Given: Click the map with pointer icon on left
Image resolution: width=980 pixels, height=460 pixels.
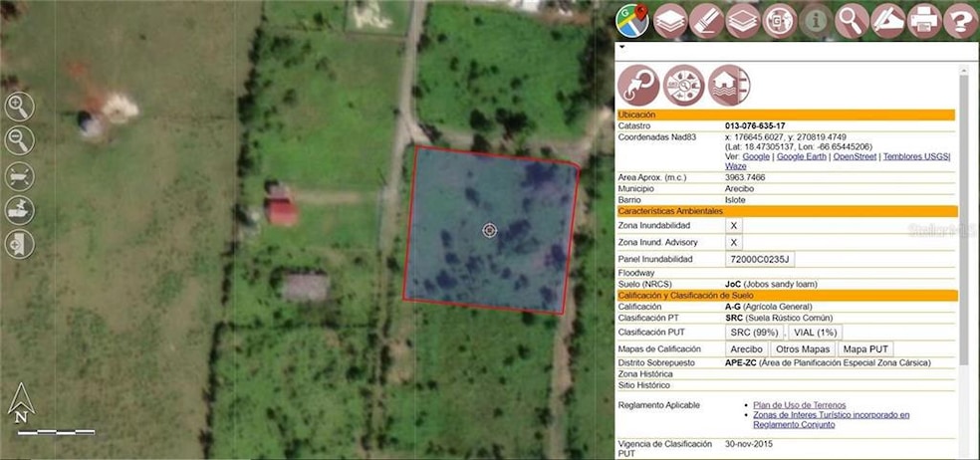Looking at the screenshot, I should pos(19,210).
